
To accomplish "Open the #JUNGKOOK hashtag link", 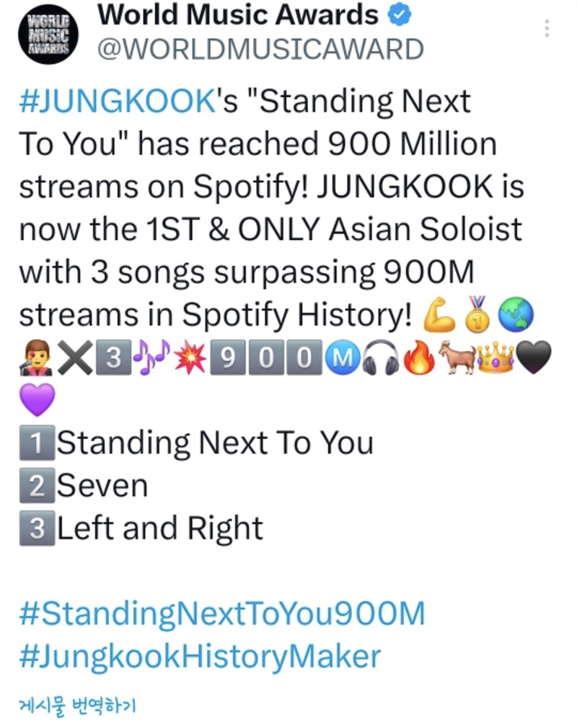I will 117,101.
